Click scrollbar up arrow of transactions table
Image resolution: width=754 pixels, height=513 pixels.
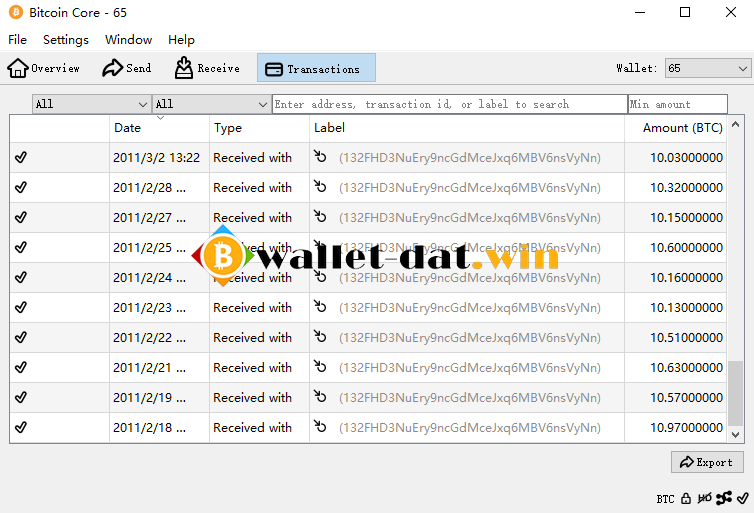pyautogui.click(x=735, y=125)
